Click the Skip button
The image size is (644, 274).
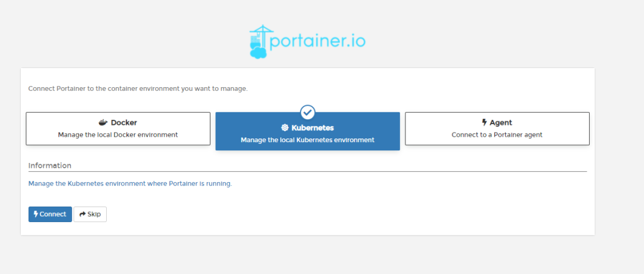[x=90, y=214]
